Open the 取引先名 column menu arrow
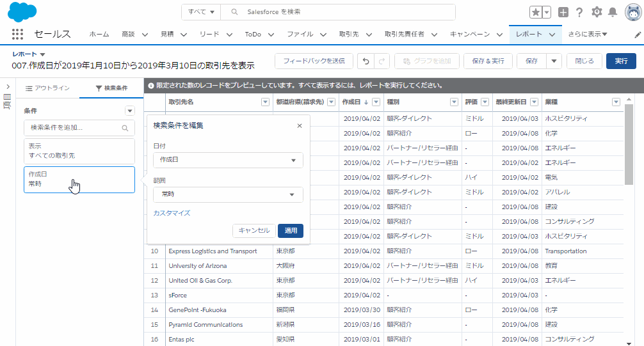The width and height of the screenshot is (644, 346). pyautogui.click(x=265, y=102)
